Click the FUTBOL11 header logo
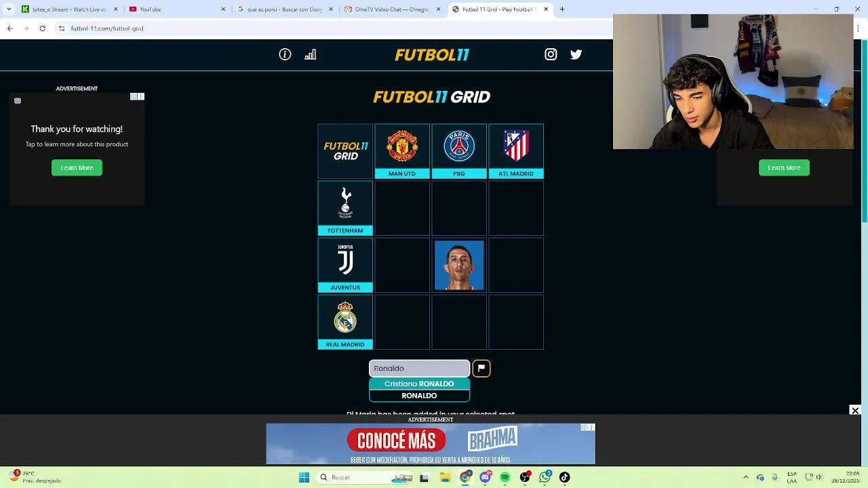This screenshot has width=868, height=488. click(432, 55)
